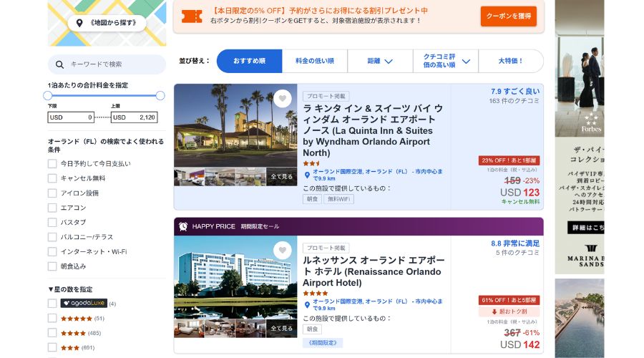Toggle バルコニー/テラス checkbox

pyautogui.click(x=52, y=237)
